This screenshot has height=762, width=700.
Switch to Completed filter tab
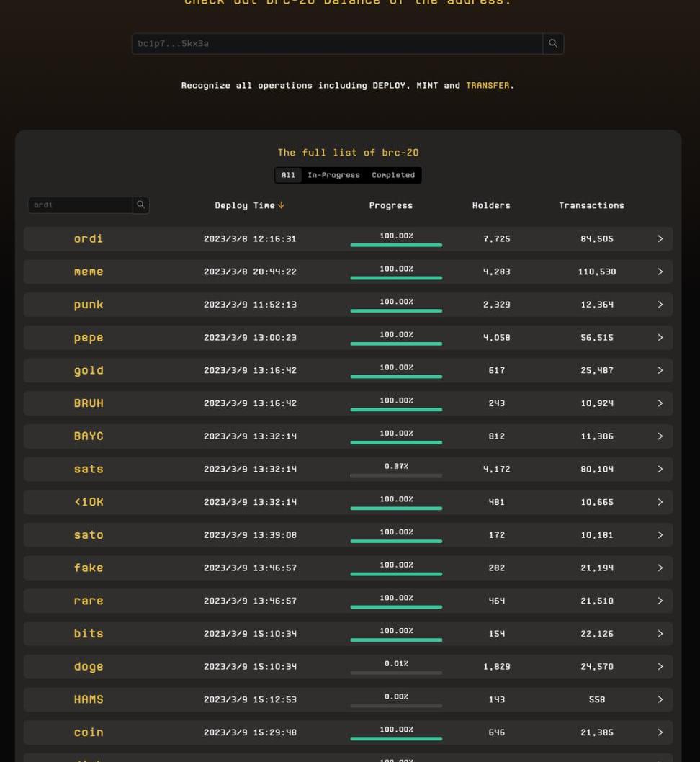tap(392, 176)
